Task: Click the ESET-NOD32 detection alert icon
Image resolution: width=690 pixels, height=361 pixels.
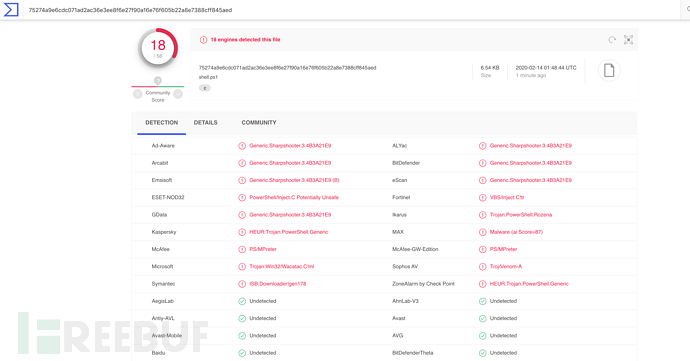Action: 242,198
